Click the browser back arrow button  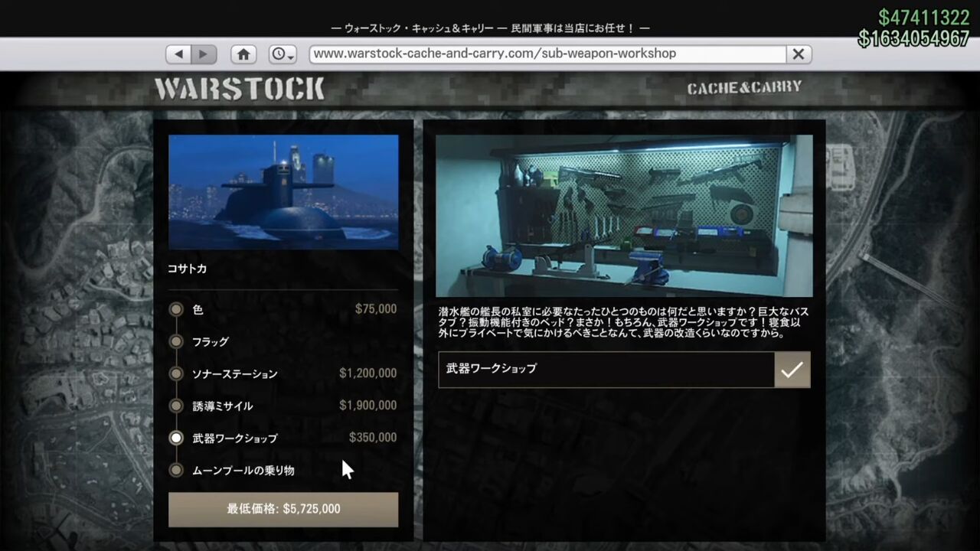click(x=178, y=54)
